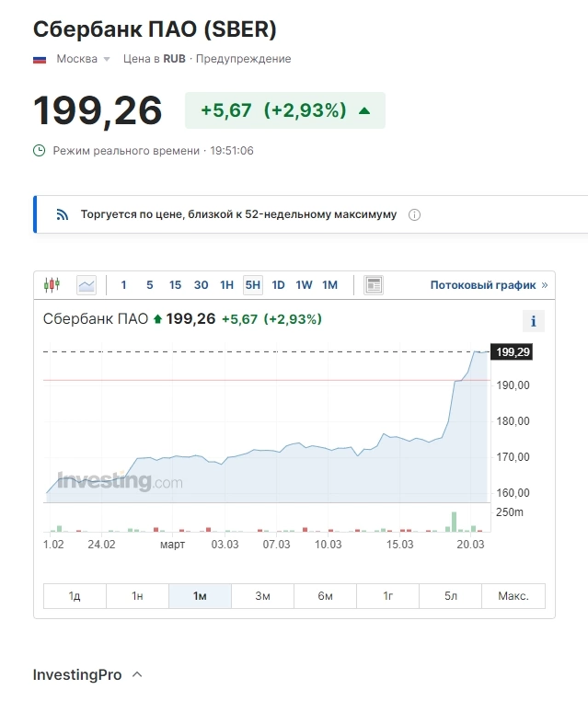
Task: Open the chart news/table panel icon
Action: (374, 285)
